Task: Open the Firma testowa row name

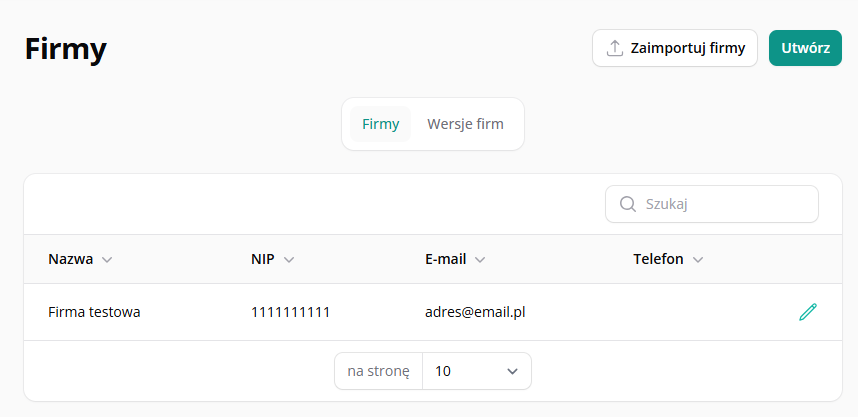Action: coord(94,312)
